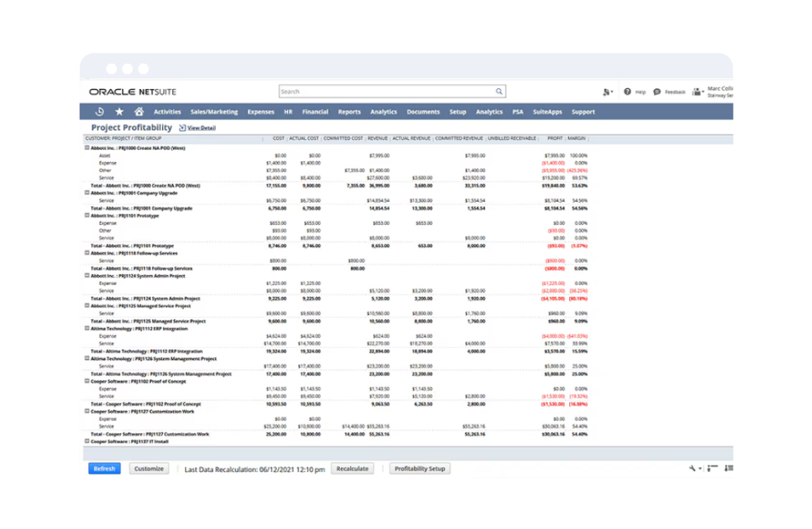Click into the global Search field
812x529 pixels.
[385, 91]
